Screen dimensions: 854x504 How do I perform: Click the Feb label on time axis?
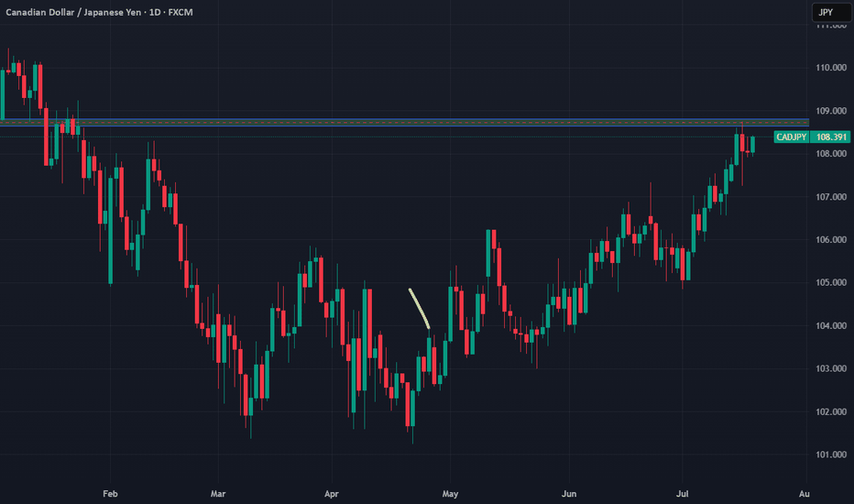click(x=110, y=494)
